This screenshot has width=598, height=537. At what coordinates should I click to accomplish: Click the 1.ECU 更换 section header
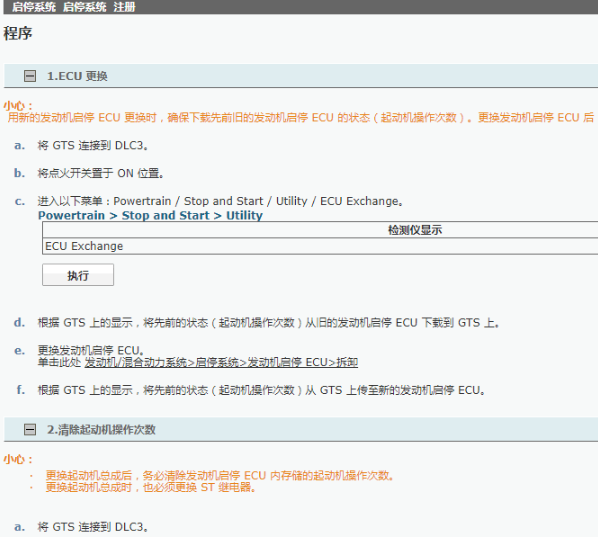point(301,76)
